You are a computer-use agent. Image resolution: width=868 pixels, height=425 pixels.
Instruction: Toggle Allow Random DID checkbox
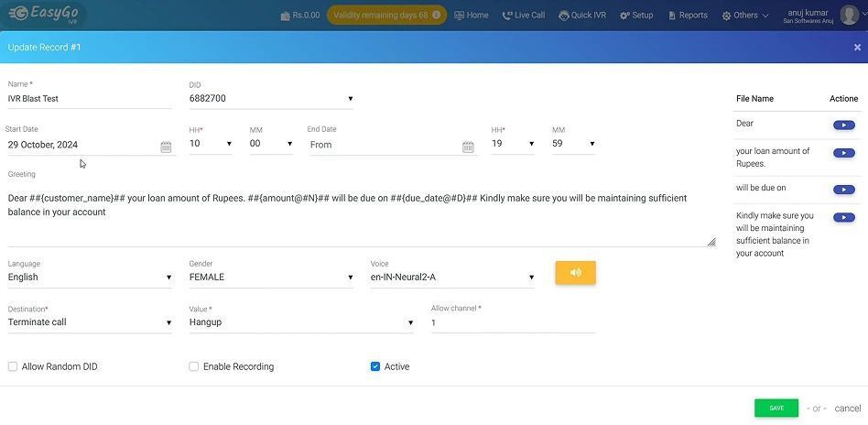pyautogui.click(x=13, y=366)
